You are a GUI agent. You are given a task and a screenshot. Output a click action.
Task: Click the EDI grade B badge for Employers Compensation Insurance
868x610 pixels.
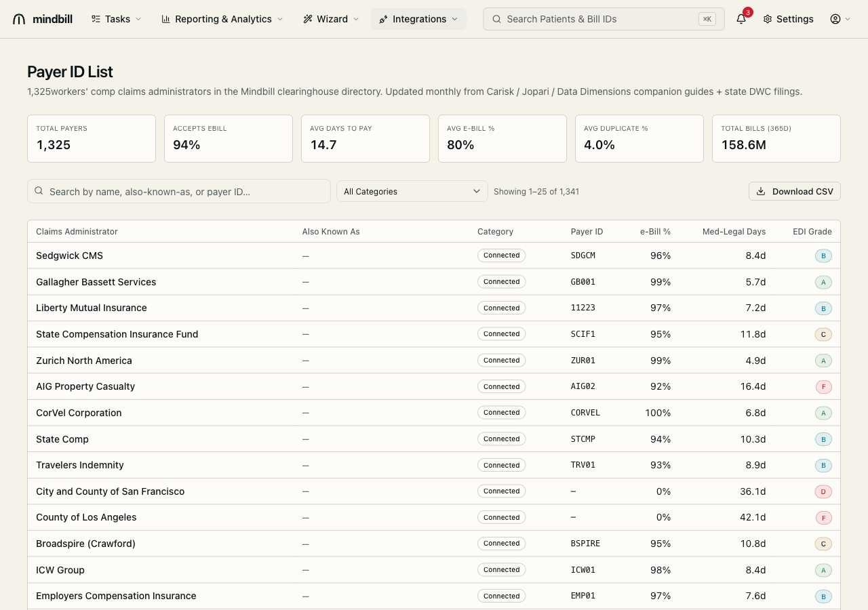click(823, 596)
